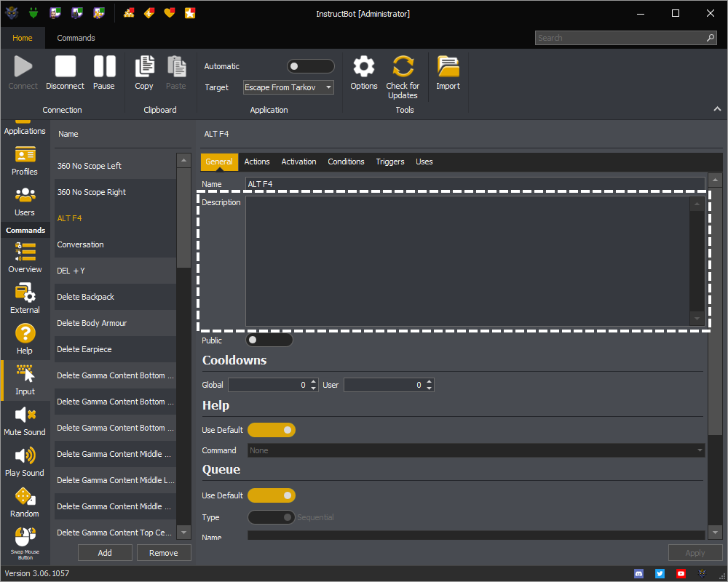Click the star icon in title bar
Viewport: 728px width, 582px height.
(190, 13)
